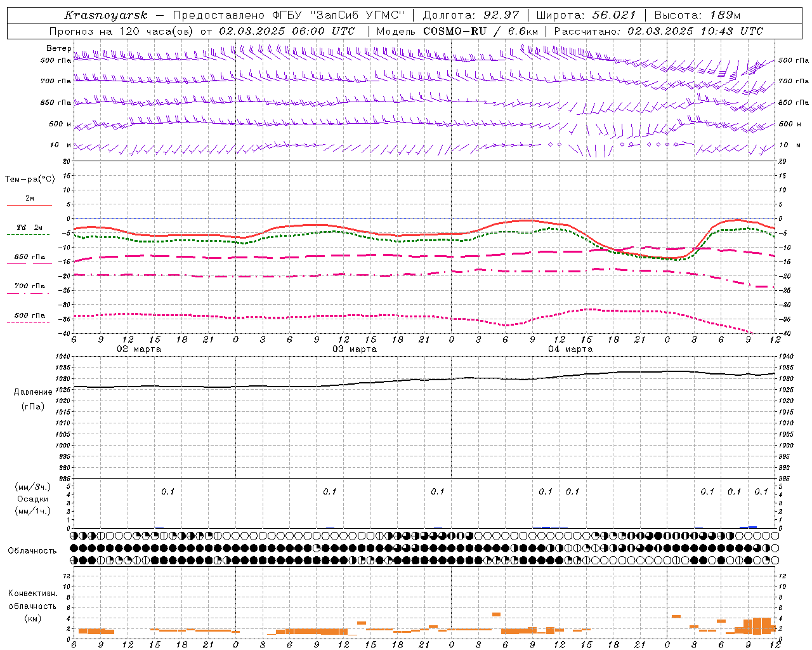Click the '02 марта' date label

[139, 348]
